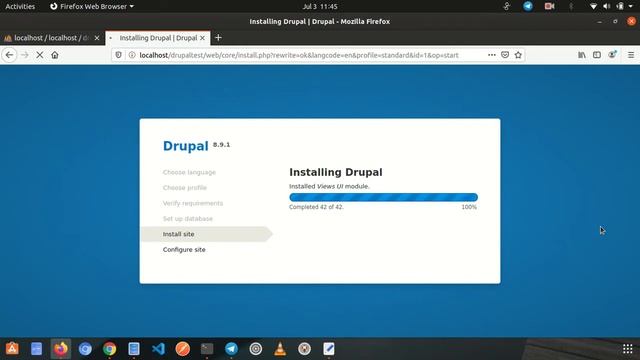Close the localhost phpMyAdmin tab
Image resolution: width=640 pixels, height=360 pixels.
pyautogui.click(x=97, y=38)
